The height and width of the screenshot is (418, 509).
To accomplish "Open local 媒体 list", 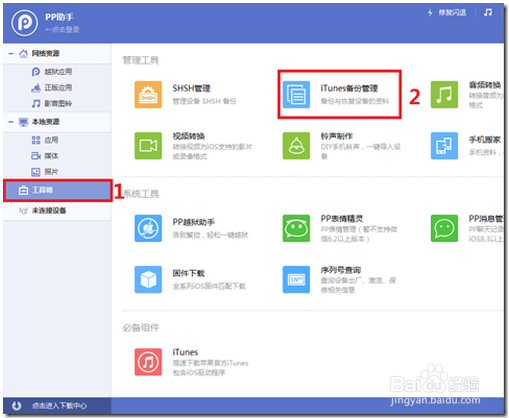I will pyautogui.click(x=51, y=156).
